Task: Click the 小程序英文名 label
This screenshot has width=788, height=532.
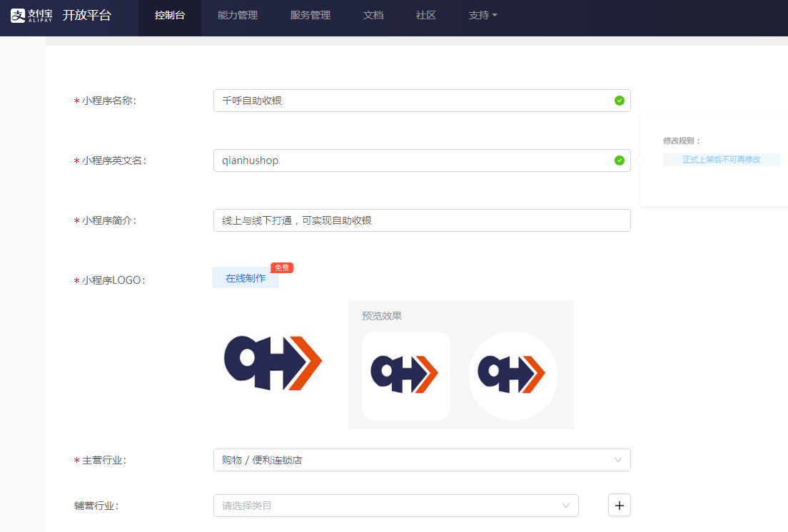Action: pyautogui.click(x=114, y=160)
